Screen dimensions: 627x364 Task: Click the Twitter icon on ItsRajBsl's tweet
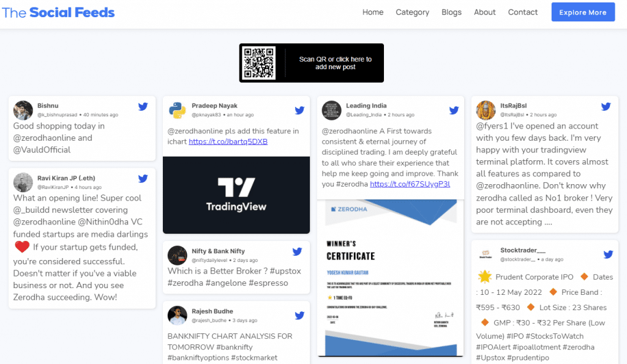pos(606,105)
